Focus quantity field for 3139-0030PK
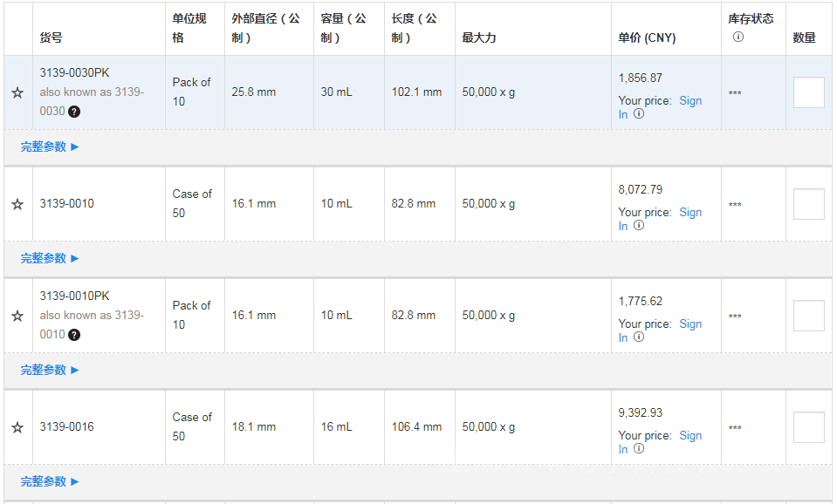The width and height of the screenshot is (837, 504). [808, 92]
